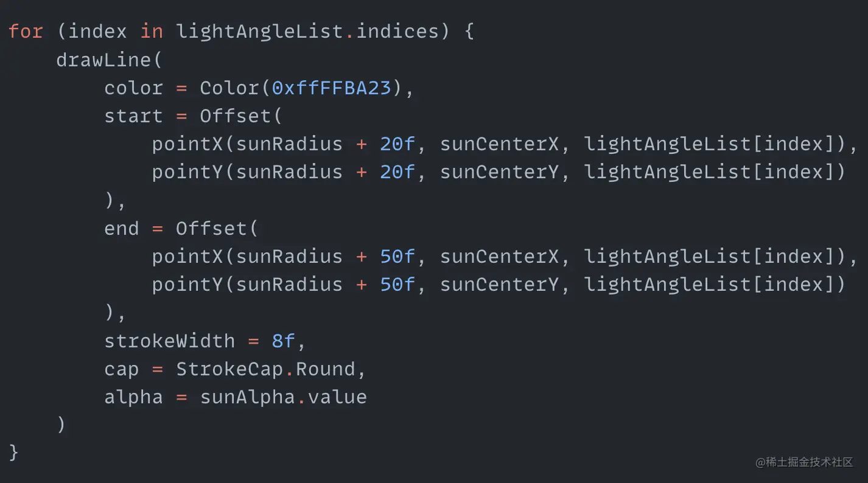The image size is (868, 483).
Task: Click the 8f stroke width value
Action: [x=283, y=341]
